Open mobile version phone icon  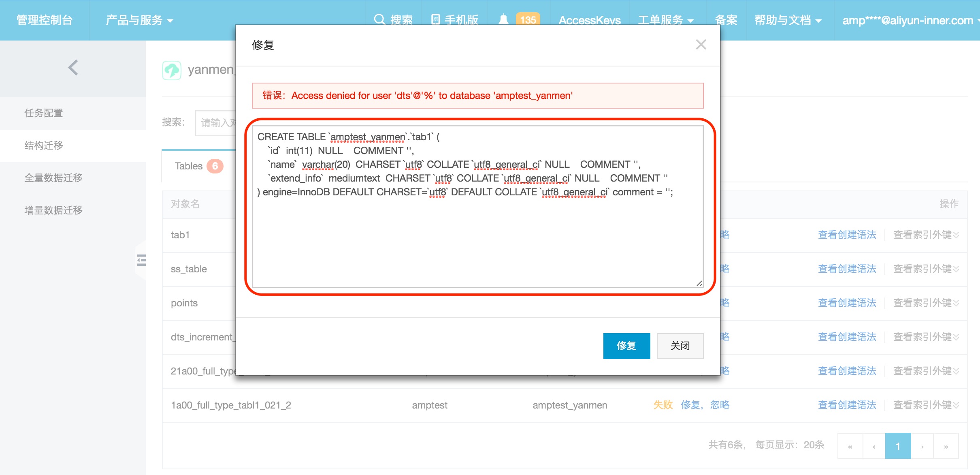pyautogui.click(x=435, y=19)
